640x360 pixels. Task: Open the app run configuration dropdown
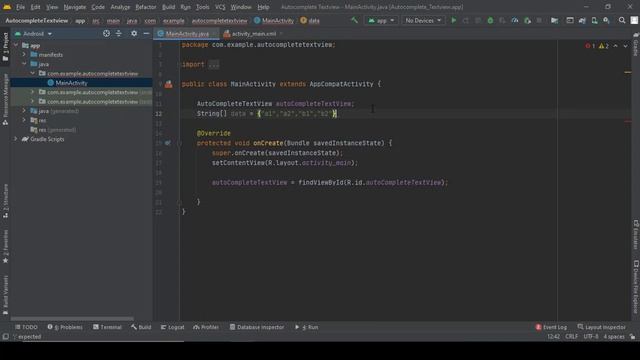tap(381, 20)
